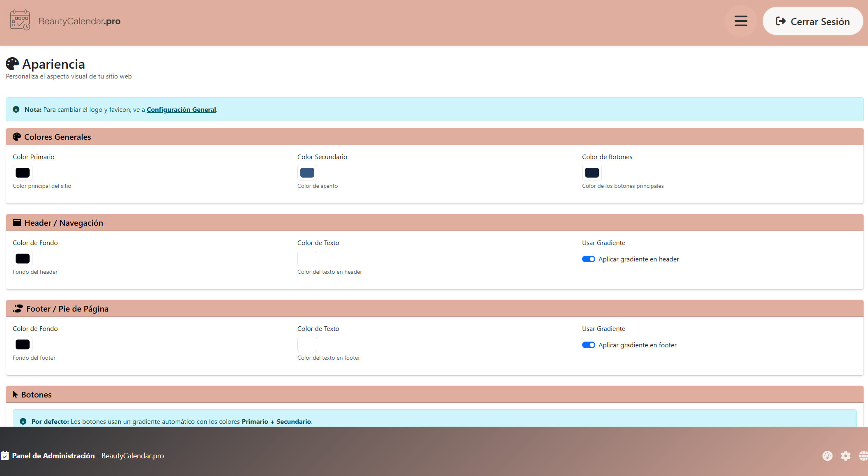Viewport: 868px width, 476px height.
Task: Click the globe icon in footer
Action: click(x=863, y=455)
